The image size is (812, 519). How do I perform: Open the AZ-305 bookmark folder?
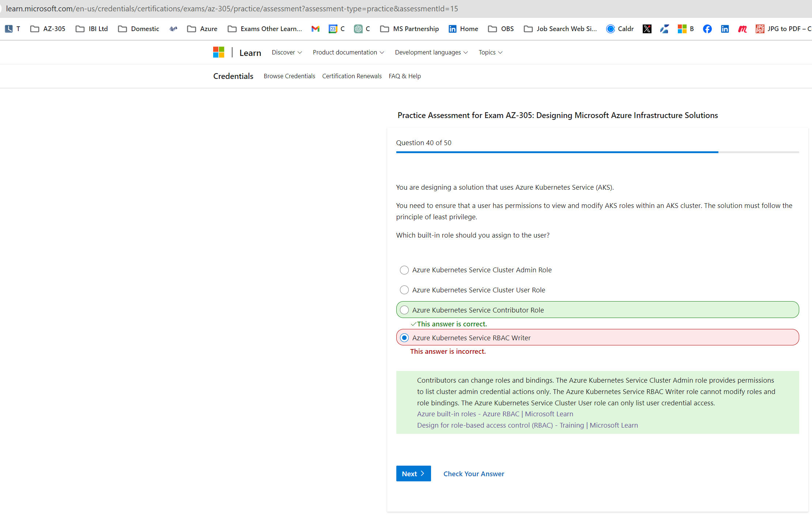pyautogui.click(x=48, y=29)
